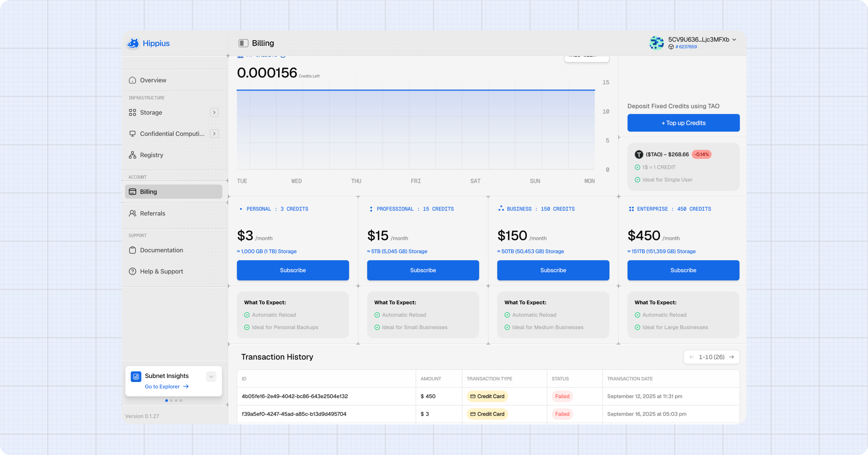Click the arrow icon next to Go to Explorer
868x455 pixels.
pos(186,386)
